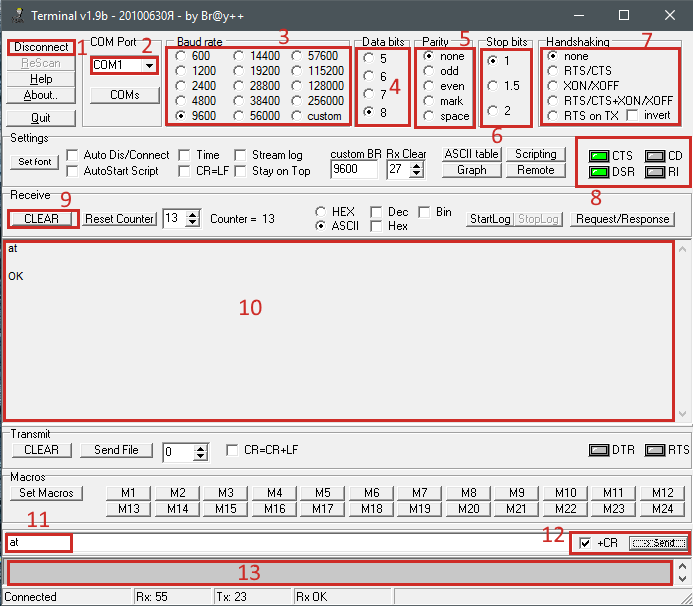Uncheck the +CR checkbox
The image size is (693, 606).
[x=585, y=543]
